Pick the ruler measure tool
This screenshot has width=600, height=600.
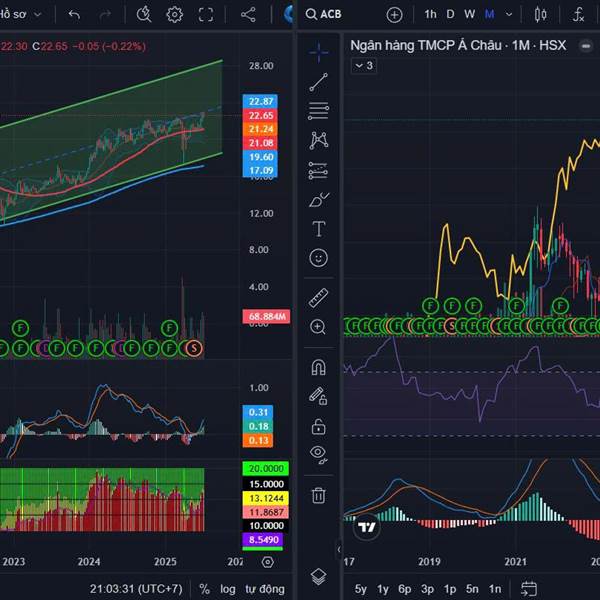[318, 298]
